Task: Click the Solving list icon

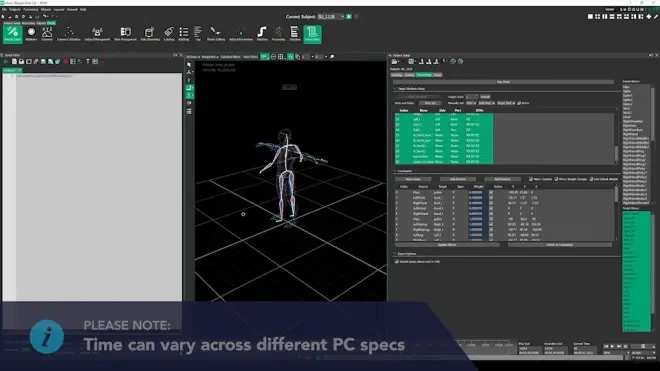Action: [x=184, y=34]
